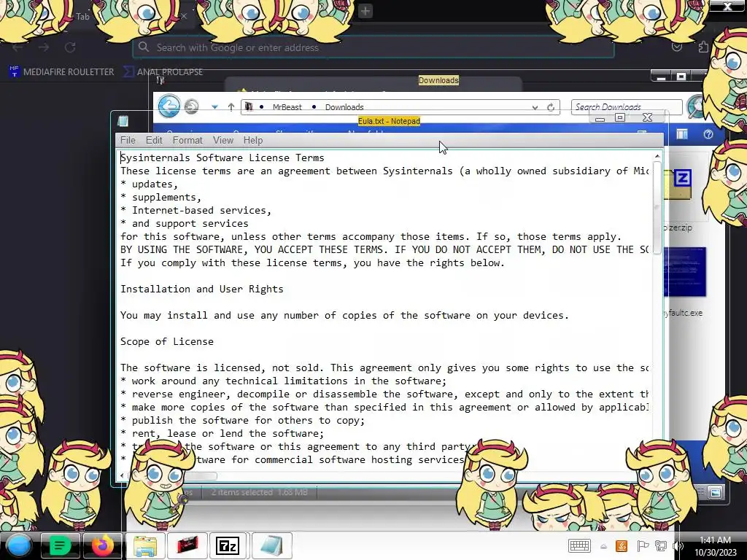Expand the Explorer address bar history dropdown
Image resolution: width=747 pixels, height=560 pixels.
click(535, 108)
